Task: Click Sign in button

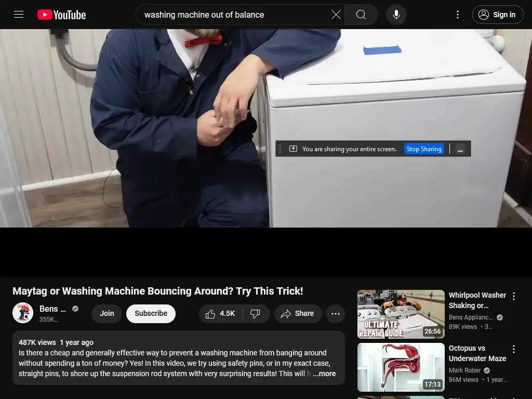Action: pyautogui.click(x=497, y=15)
